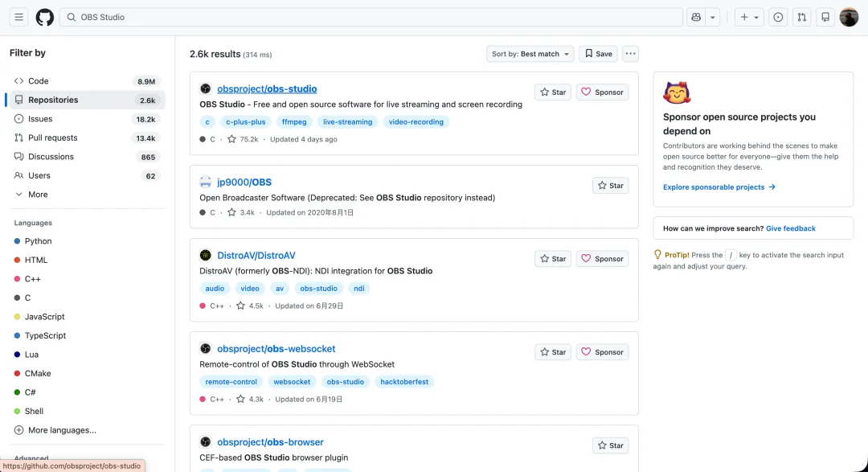Select the Repositories filter
This screenshot has width=868, height=472.
87,100
